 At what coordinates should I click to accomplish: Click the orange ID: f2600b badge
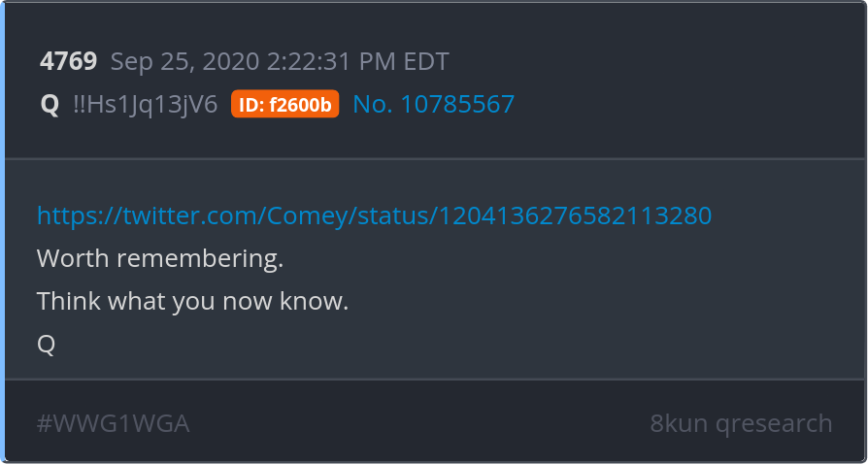285,104
